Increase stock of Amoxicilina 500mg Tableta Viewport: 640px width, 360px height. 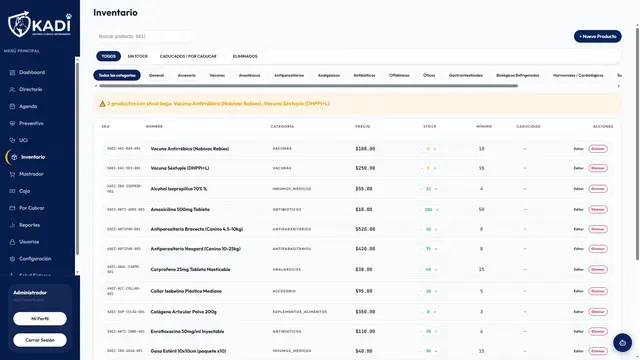(x=437, y=210)
